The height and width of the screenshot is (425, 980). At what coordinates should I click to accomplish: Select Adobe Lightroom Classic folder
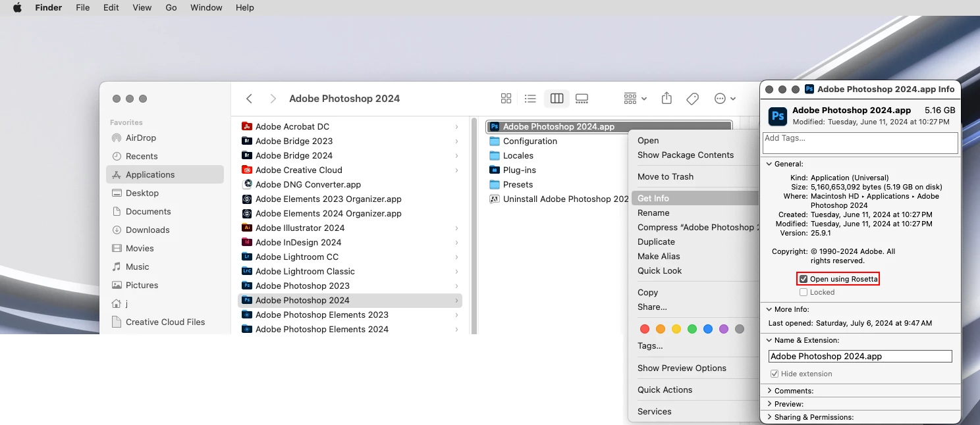pos(350,271)
